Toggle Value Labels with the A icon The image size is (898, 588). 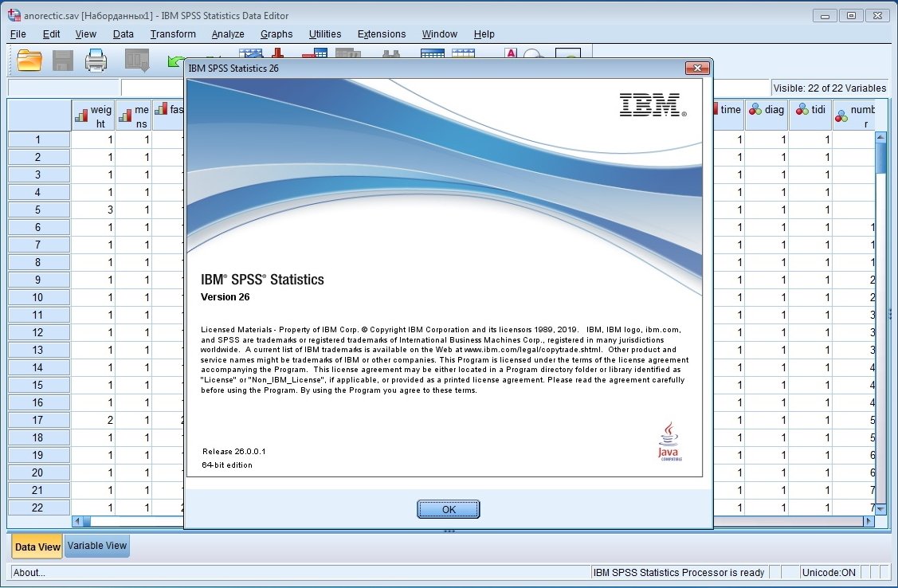tap(511, 53)
